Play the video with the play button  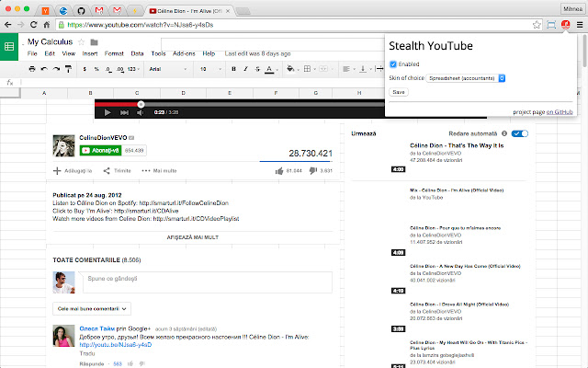point(107,112)
